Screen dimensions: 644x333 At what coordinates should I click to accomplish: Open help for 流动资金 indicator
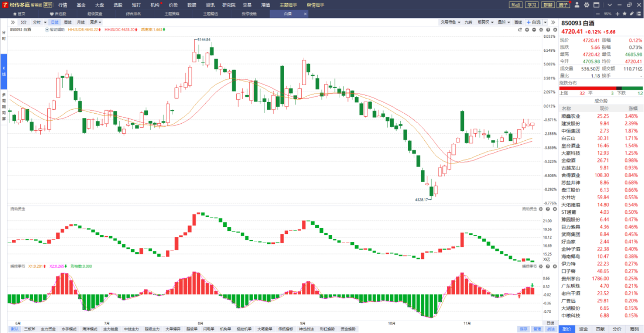[x=548, y=209]
